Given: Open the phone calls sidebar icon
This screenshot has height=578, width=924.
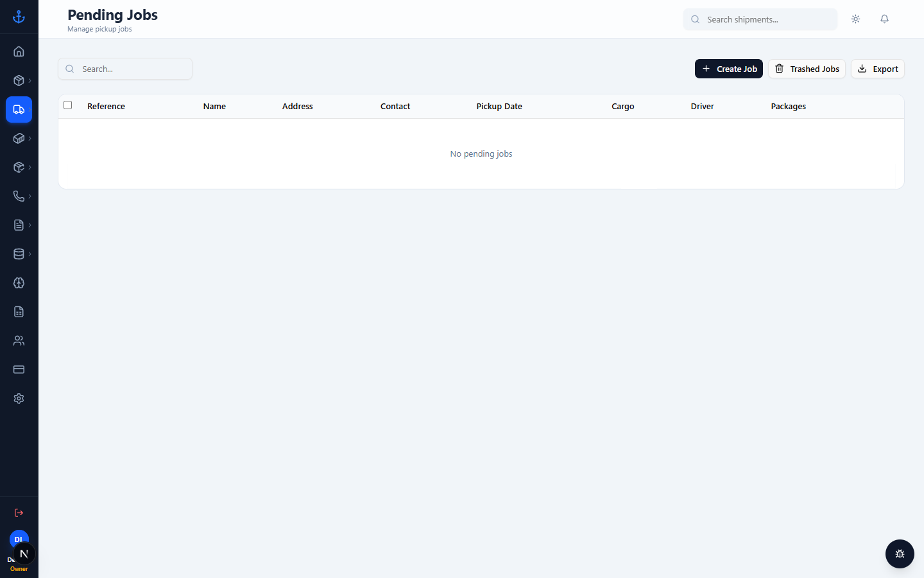Looking at the screenshot, I should 19,196.
